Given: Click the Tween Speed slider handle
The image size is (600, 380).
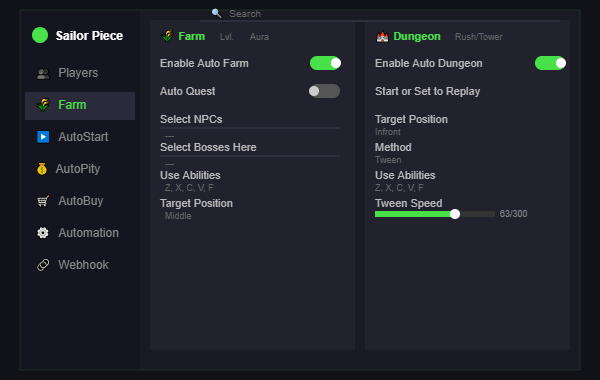Looking at the screenshot, I should (x=455, y=214).
